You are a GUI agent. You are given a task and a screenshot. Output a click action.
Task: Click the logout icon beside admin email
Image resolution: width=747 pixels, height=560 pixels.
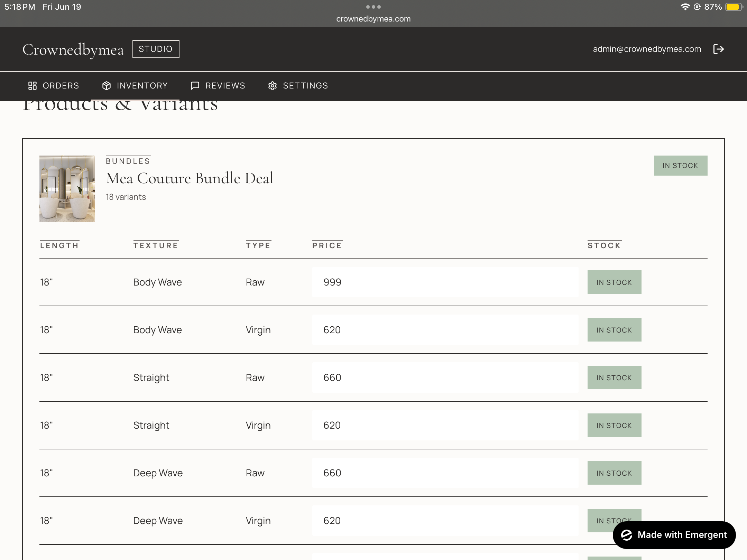pos(719,49)
